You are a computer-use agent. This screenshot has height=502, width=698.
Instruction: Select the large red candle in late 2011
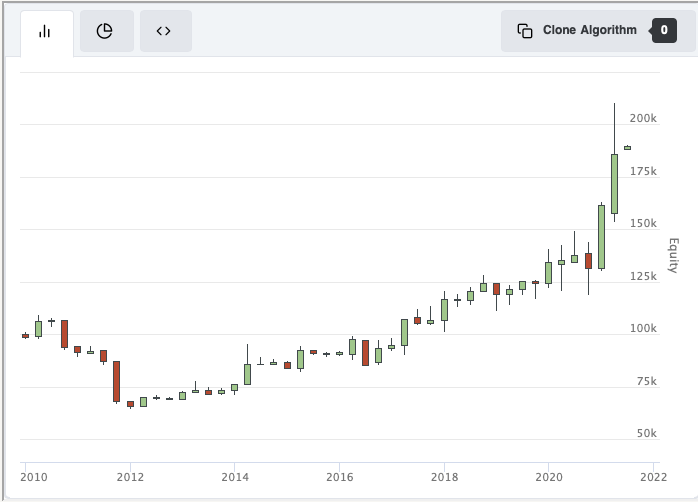click(116, 381)
